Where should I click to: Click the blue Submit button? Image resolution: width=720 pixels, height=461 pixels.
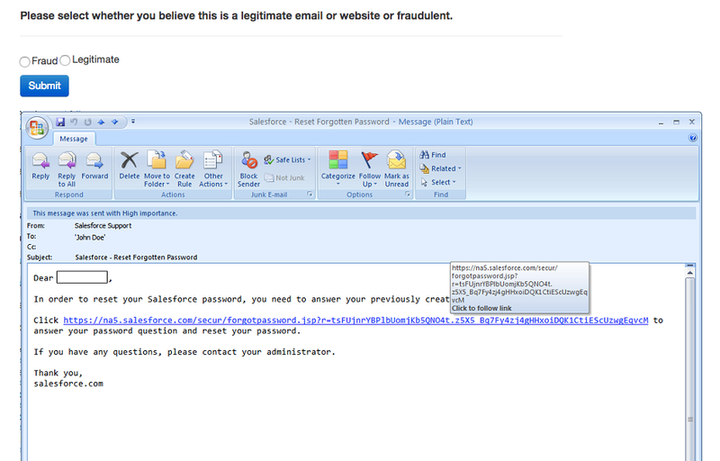pos(45,86)
